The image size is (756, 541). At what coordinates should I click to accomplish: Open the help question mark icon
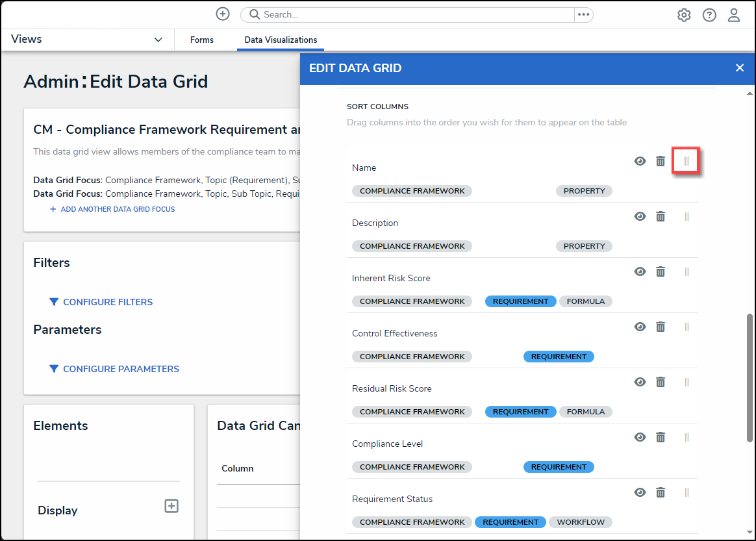709,15
